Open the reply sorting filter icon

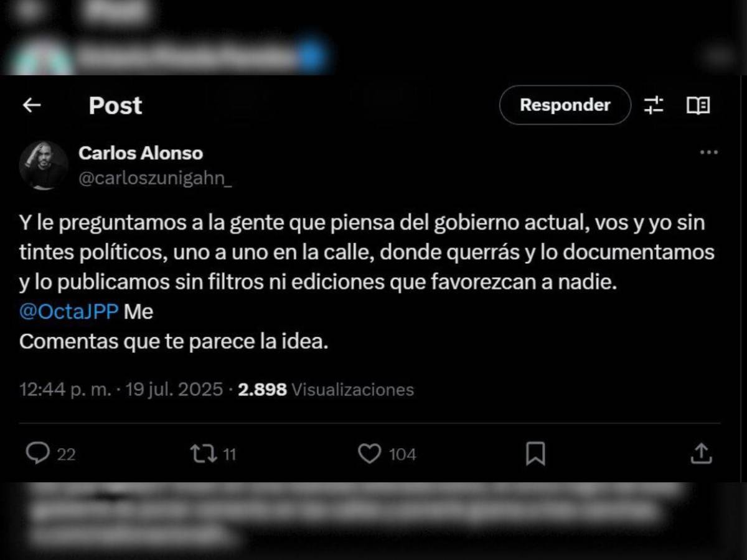654,106
